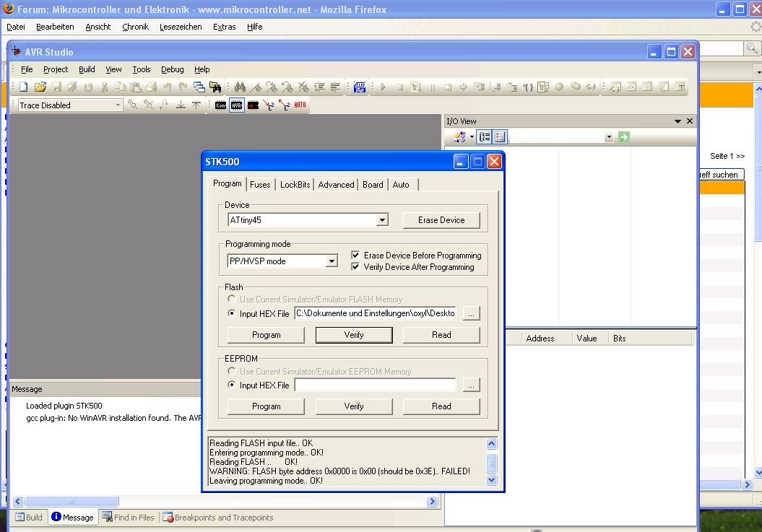Screen dimensions: 762x532
Task: Click the Save disk icon in AVR Studio toolbar
Action: pos(56,87)
